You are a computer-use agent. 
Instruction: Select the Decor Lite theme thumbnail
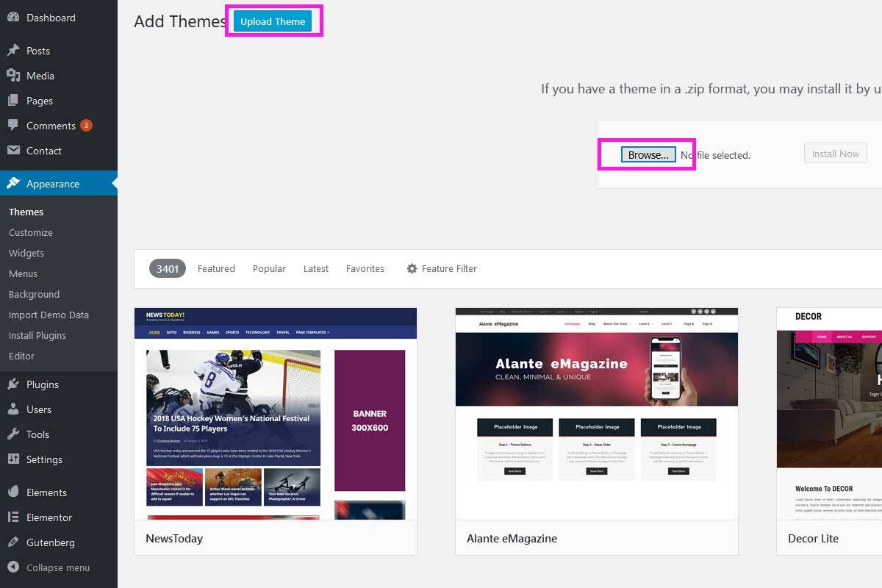pos(829,414)
